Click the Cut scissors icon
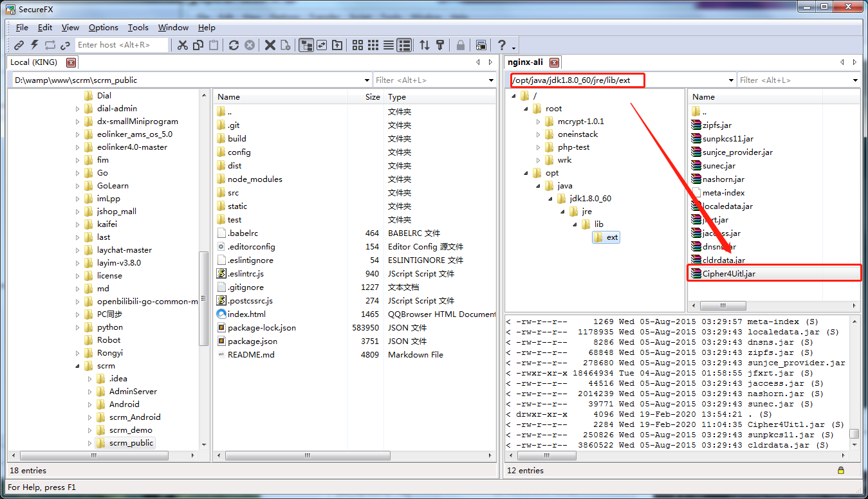The image size is (868, 499). tap(183, 45)
